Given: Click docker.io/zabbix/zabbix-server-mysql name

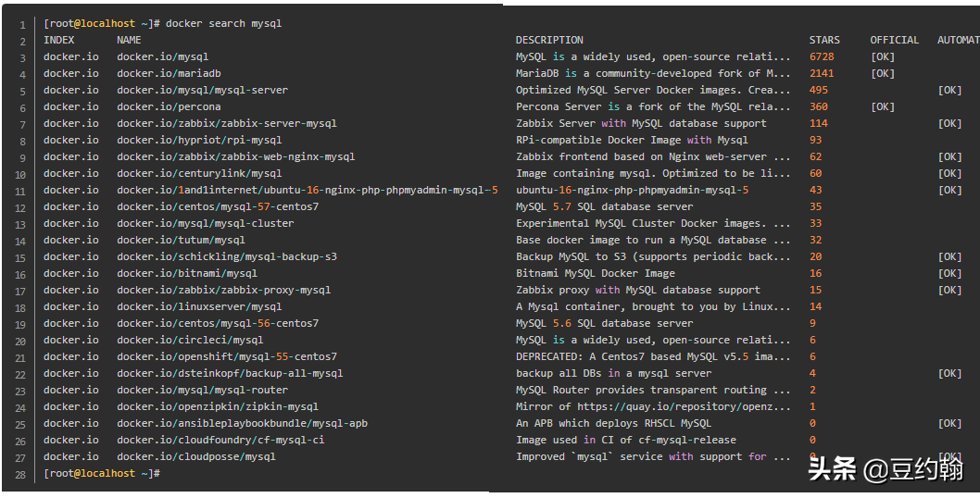Looking at the screenshot, I should click(x=227, y=123).
